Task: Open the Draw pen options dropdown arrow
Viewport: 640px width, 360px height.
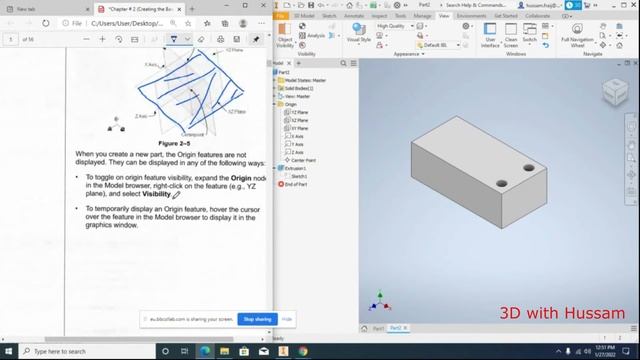Action: 187,39
